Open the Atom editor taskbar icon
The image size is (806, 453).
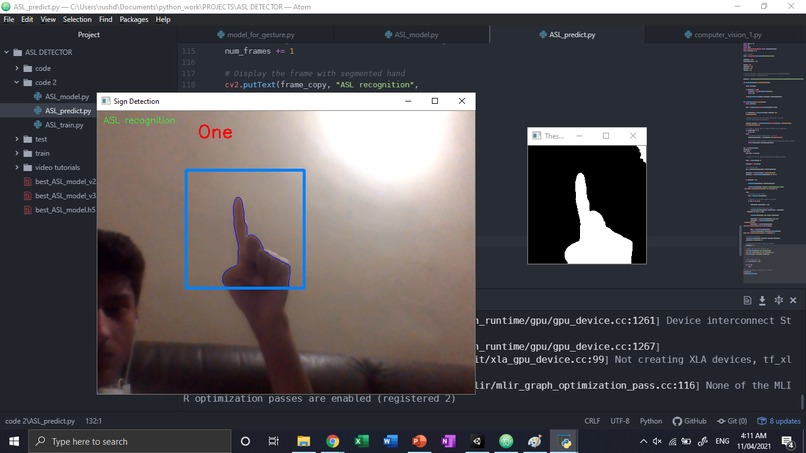(506, 441)
